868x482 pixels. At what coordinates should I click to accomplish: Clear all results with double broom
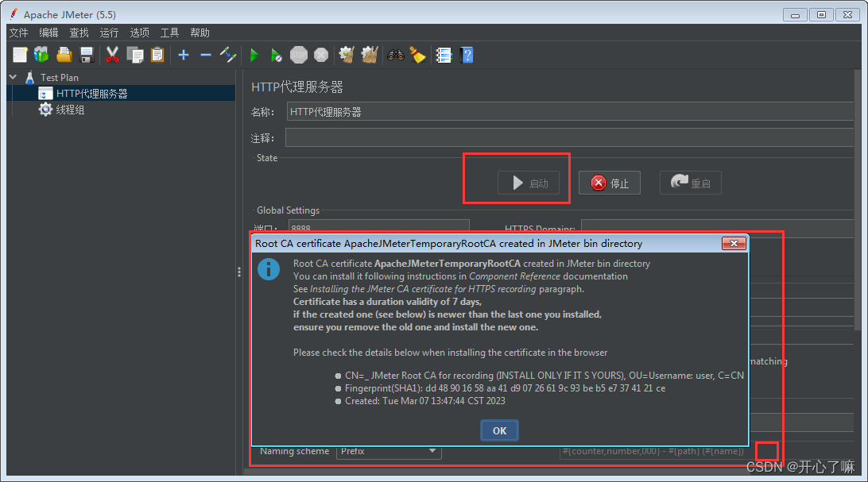[370, 55]
